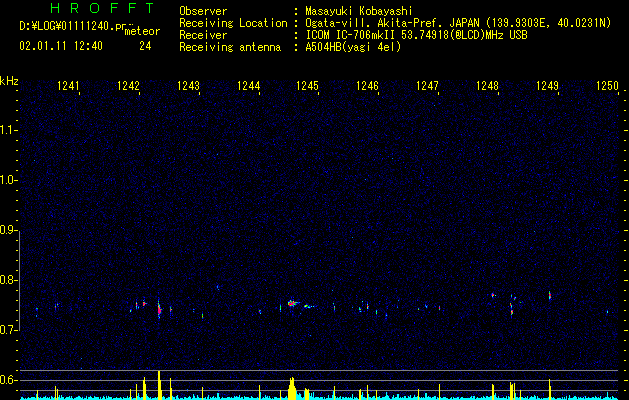
Task: Click the 'Observer' field label
Action: click(203, 11)
